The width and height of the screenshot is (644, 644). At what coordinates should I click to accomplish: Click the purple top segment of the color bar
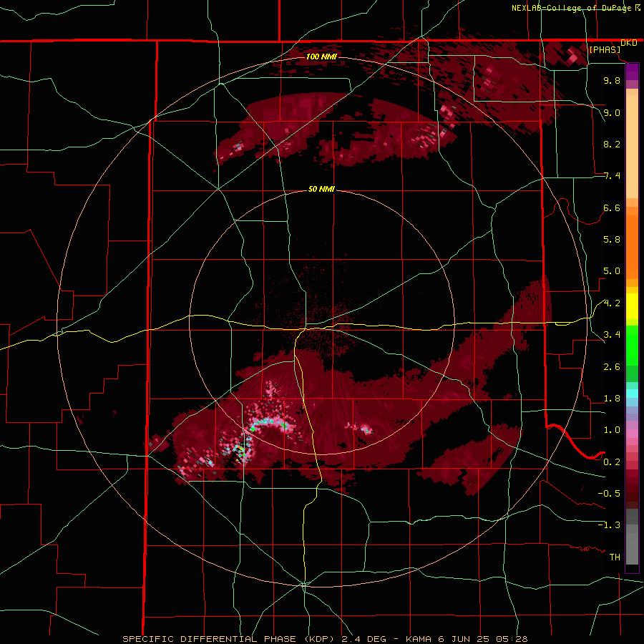point(632,72)
